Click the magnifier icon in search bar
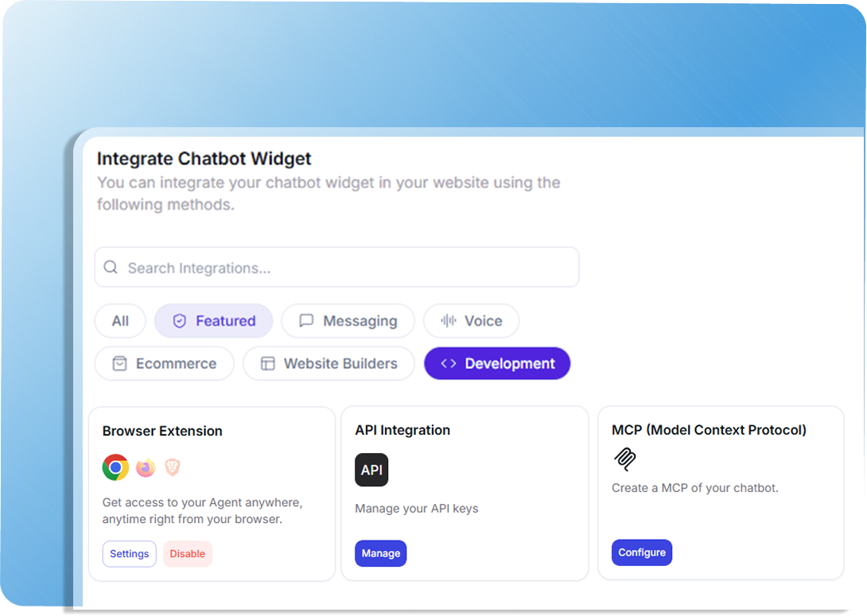867x616 pixels. [111, 267]
